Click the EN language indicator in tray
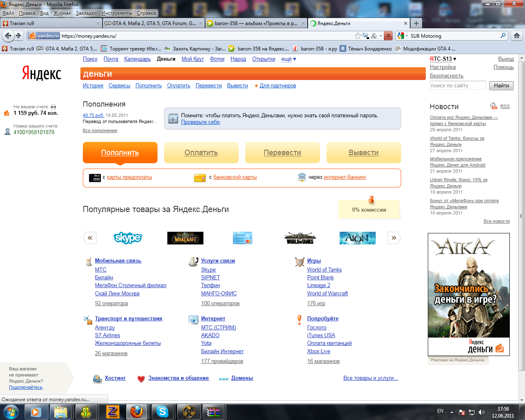The width and height of the screenshot is (525, 420). click(x=440, y=411)
